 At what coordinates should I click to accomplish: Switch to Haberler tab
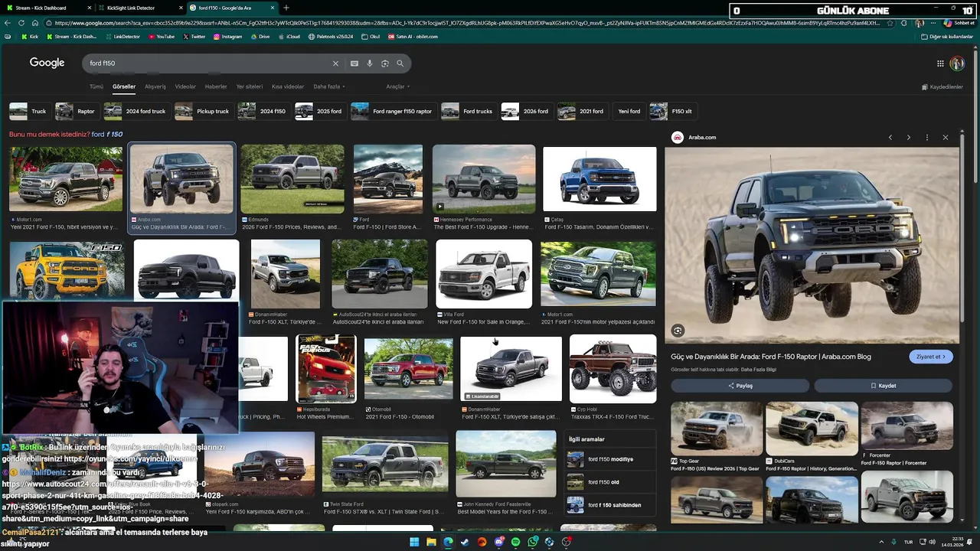coord(216,86)
